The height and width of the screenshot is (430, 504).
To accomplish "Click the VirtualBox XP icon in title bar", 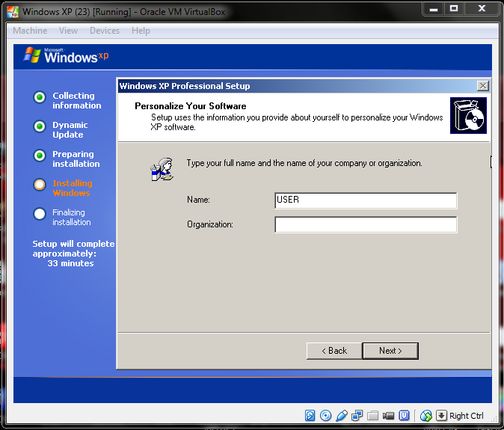I will [13, 12].
